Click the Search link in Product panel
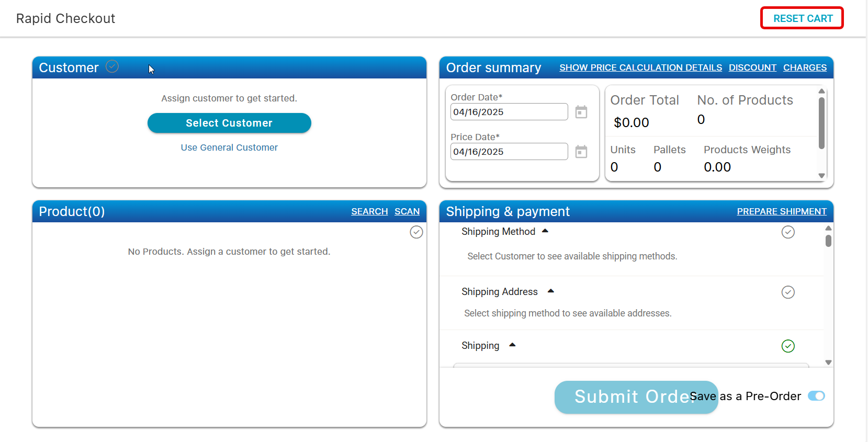 (369, 212)
